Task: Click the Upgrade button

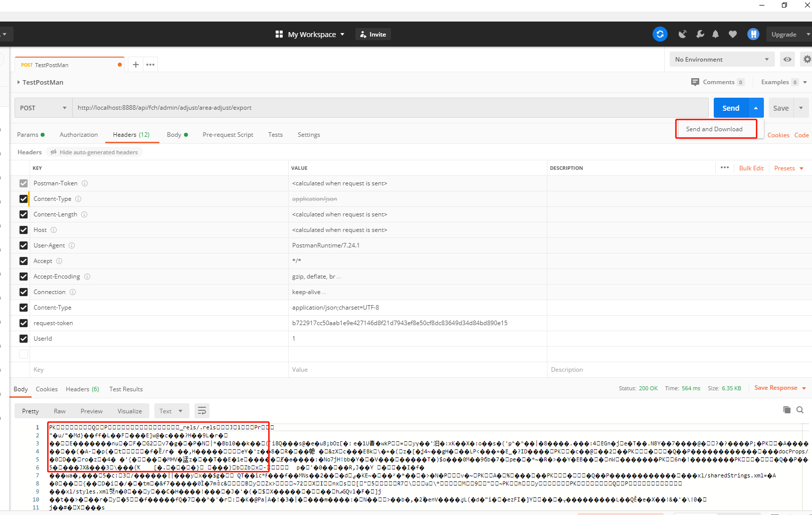Action: pos(784,34)
